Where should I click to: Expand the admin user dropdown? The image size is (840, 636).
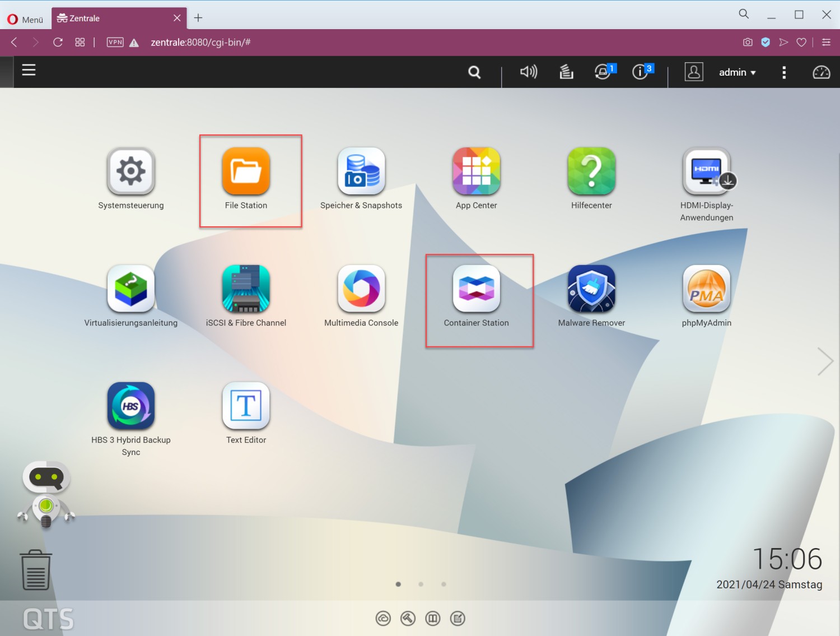click(x=737, y=72)
